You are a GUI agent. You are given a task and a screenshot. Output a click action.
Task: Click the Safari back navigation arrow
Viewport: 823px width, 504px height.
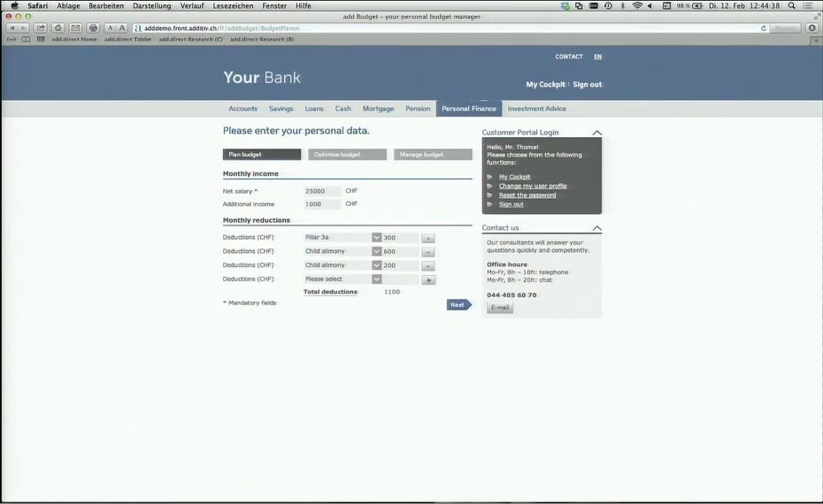[x=12, y=28]
